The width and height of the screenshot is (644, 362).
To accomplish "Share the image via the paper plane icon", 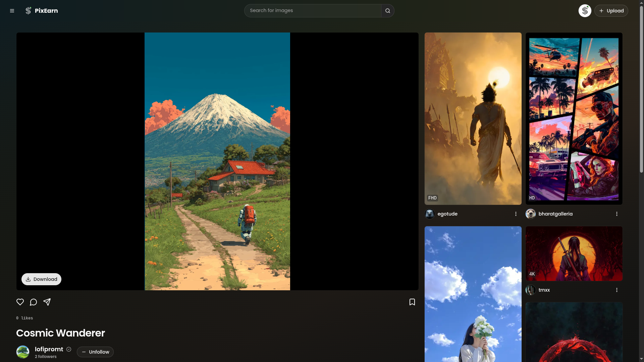I will [x=47, y=302].
